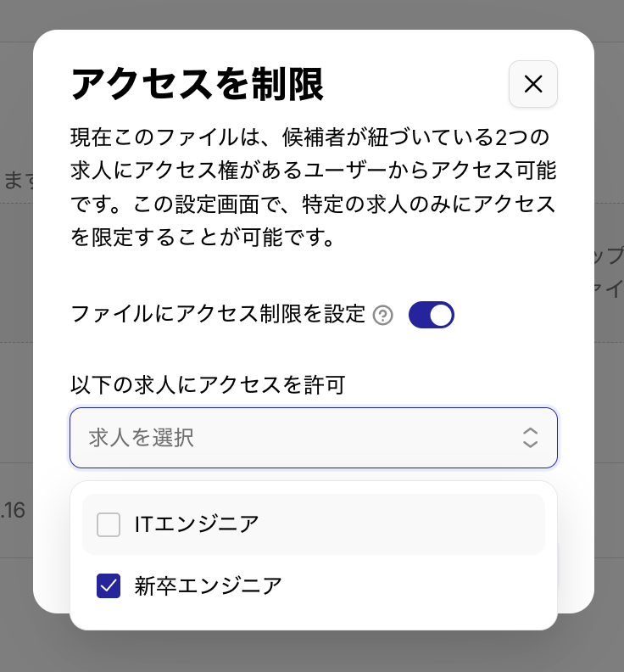Click the アクセスを制限 dialog title
624x672 pixels.
(x=197, y=84)
